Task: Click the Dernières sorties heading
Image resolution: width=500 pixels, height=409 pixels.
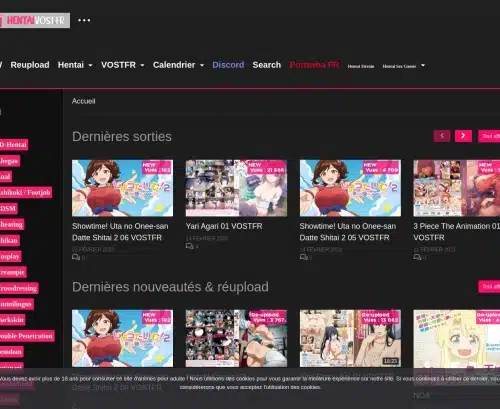Action: (x=122, y=137)
